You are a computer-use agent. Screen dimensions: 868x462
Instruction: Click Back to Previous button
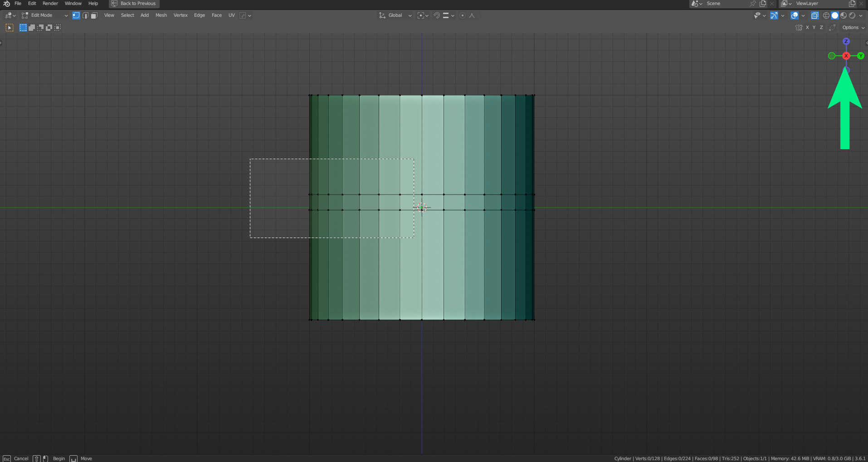click(134, 4)
